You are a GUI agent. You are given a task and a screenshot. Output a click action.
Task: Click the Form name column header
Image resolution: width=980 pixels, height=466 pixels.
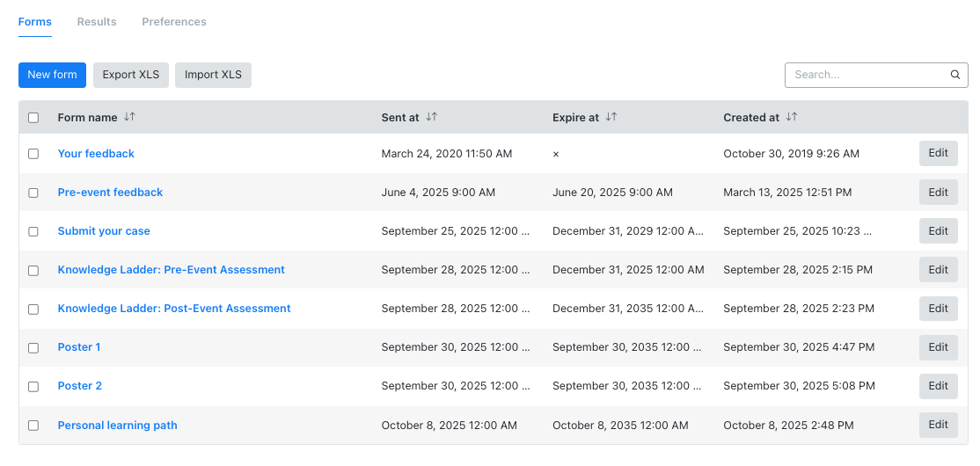(87, 118)
